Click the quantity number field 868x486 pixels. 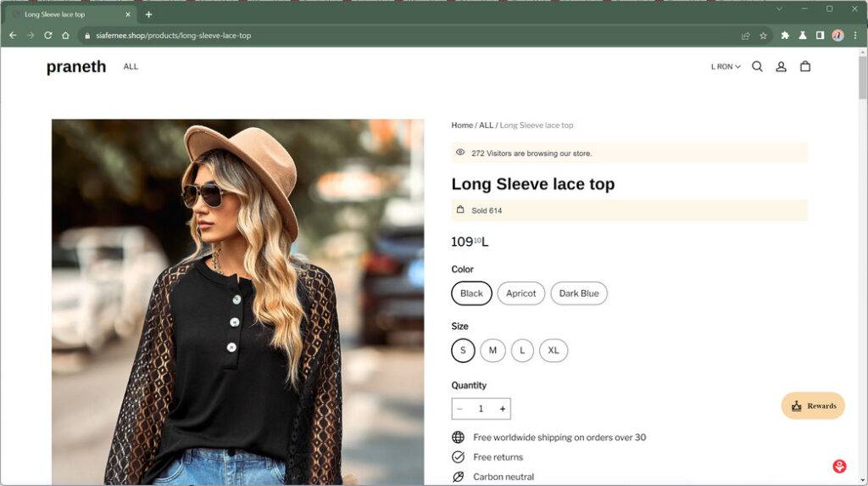click(481, 409)
